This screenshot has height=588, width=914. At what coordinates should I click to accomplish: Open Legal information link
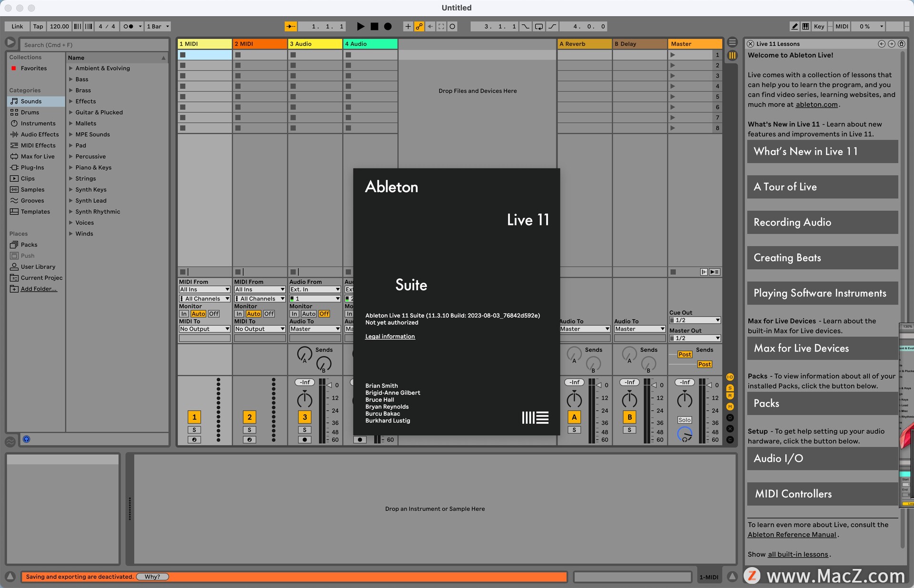390,336
